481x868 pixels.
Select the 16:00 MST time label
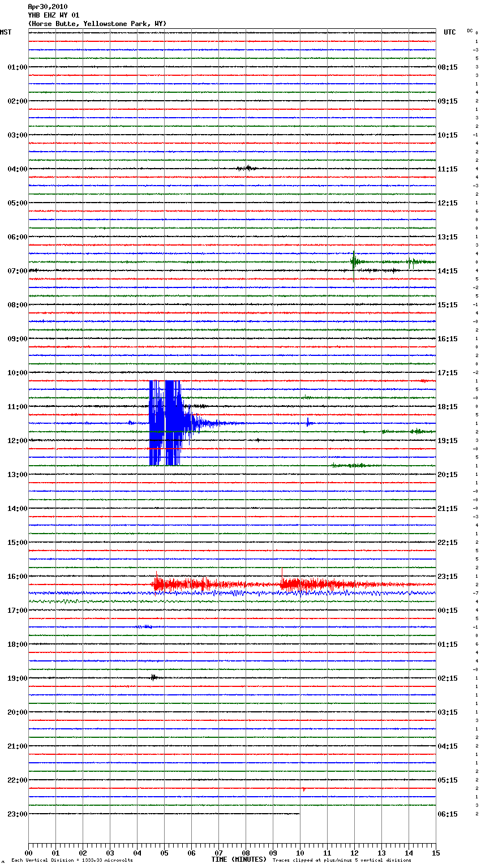coord(17,577)
